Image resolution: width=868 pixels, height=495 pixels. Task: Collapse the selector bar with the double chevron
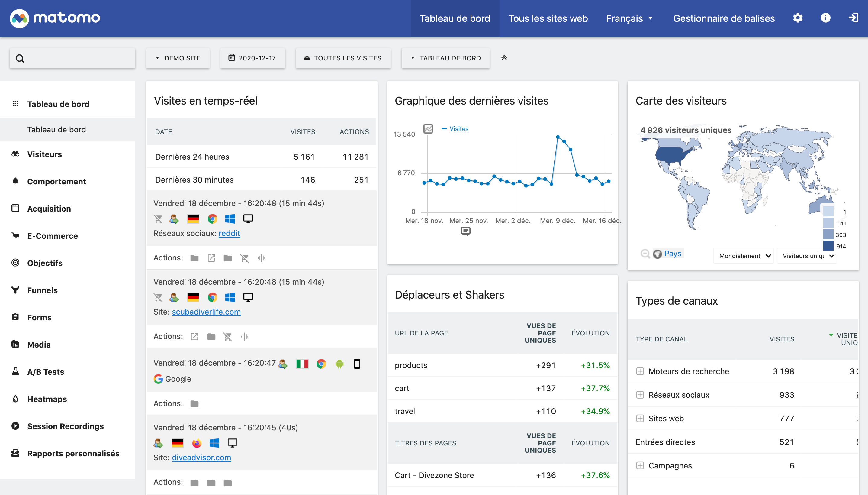504,58
